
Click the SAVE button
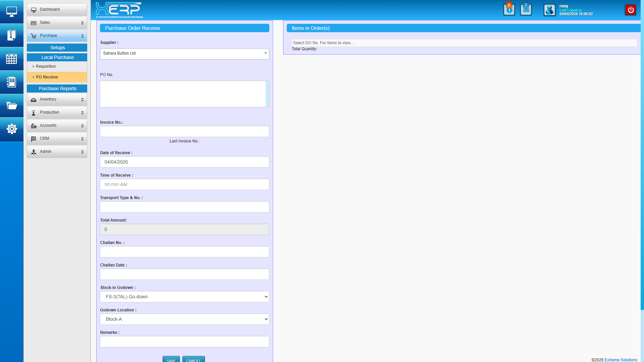pos(171,360)
